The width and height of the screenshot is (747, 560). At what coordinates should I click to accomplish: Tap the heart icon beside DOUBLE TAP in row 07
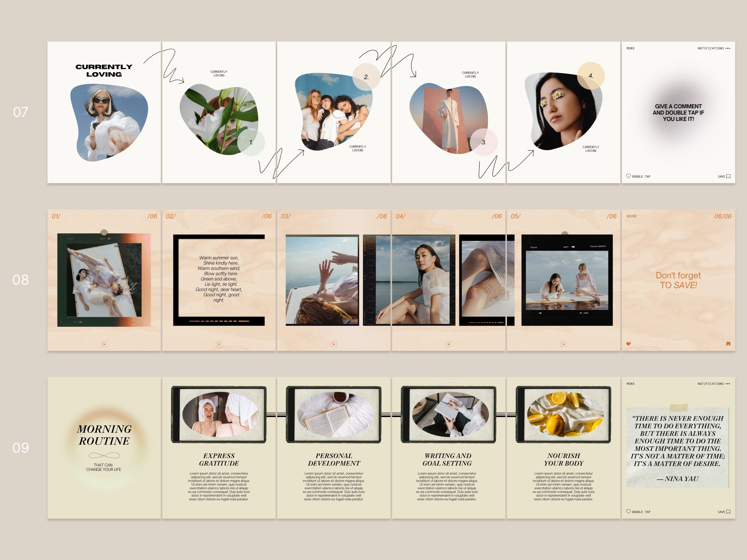point(628,176)
